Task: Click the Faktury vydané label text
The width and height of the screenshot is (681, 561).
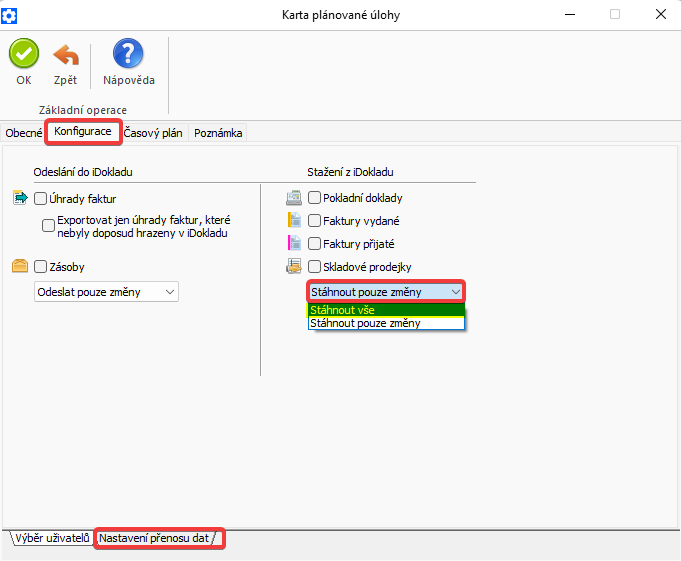Action: click(x=361, y=221)
